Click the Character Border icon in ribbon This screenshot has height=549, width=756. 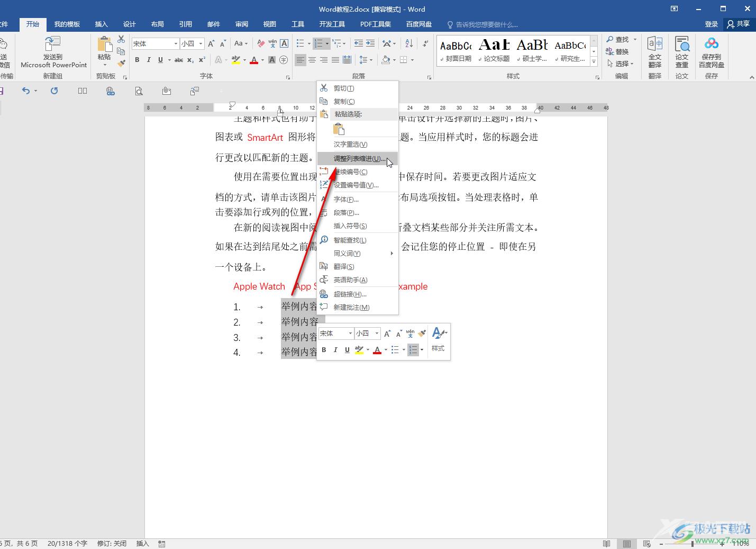click(x=284, y=43)
